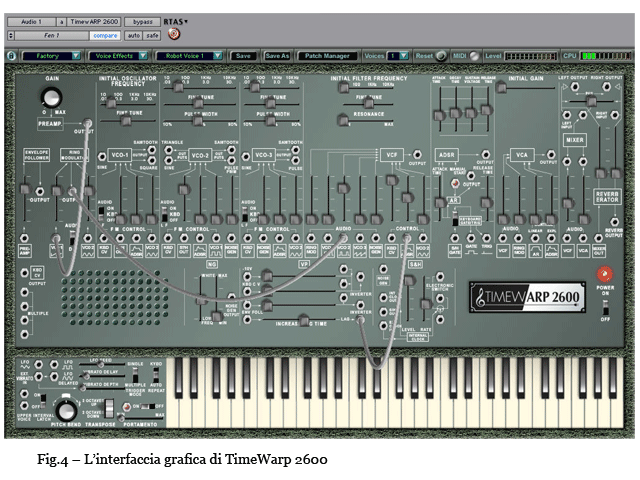This screenshot has width=640, height=480.
Task: Open the Robot Voice 1 preset dropdown
Action: tap(189, 56)
